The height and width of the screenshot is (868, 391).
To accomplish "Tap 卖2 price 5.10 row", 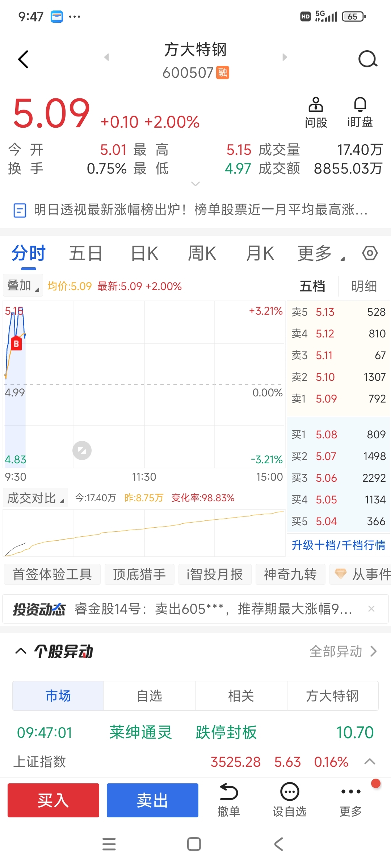I will pyautogui.click(x=339, y=377).
